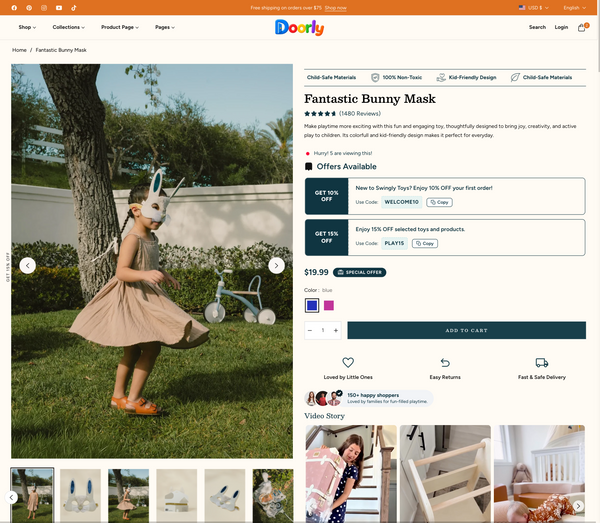Expand the Shop menu

[27, 27]
